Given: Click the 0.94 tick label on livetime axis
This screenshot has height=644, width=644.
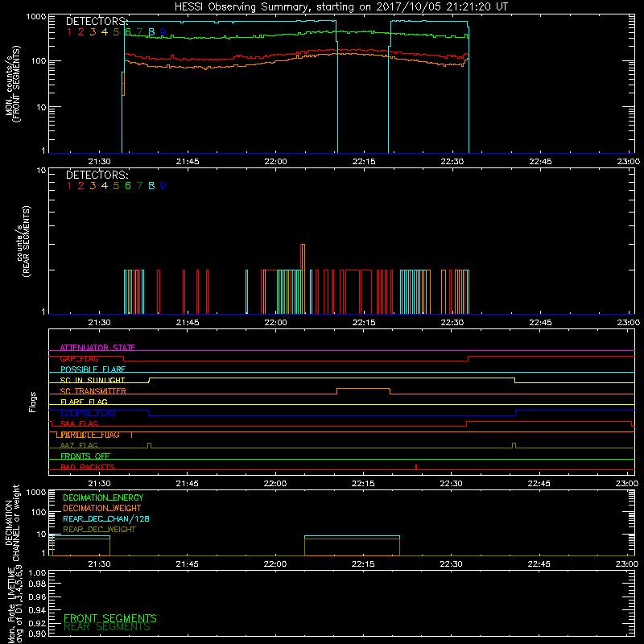Looking at the screenshot, I should (37, 610).
